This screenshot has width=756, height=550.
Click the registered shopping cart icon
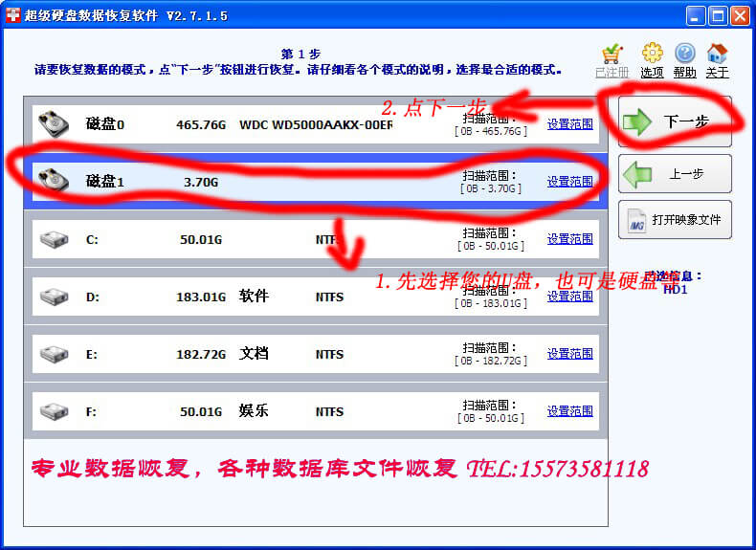tap(612, 55)
